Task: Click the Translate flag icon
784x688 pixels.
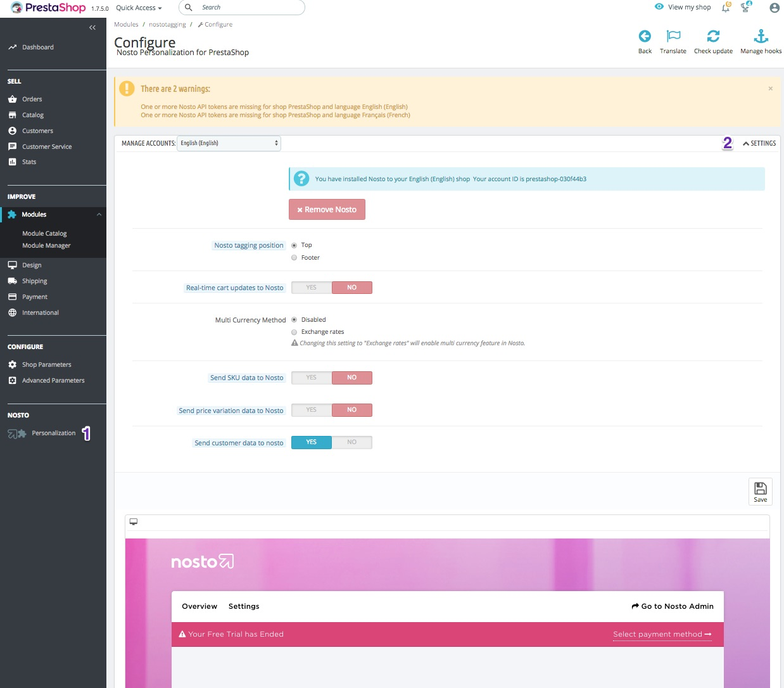Action: [x=673, y=36]
